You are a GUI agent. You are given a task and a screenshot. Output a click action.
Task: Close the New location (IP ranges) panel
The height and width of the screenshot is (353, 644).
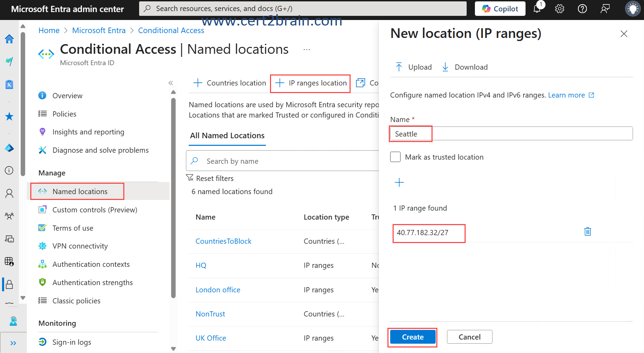coord(624,34)
